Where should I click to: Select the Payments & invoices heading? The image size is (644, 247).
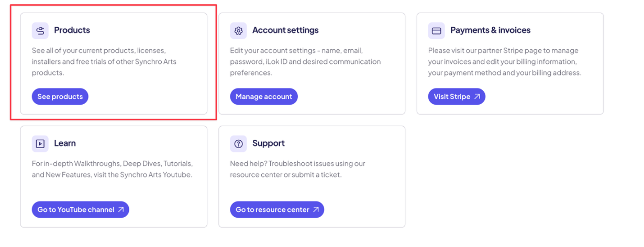(x=490, y=30)
